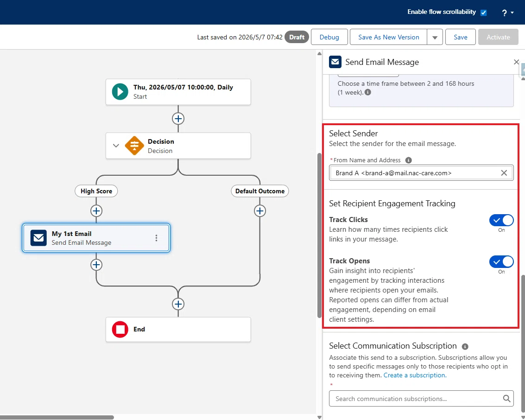This screenshot has width=525, height=420.
Task: Click info icon next to From Name and Address
Action: (x=409, y=160)
